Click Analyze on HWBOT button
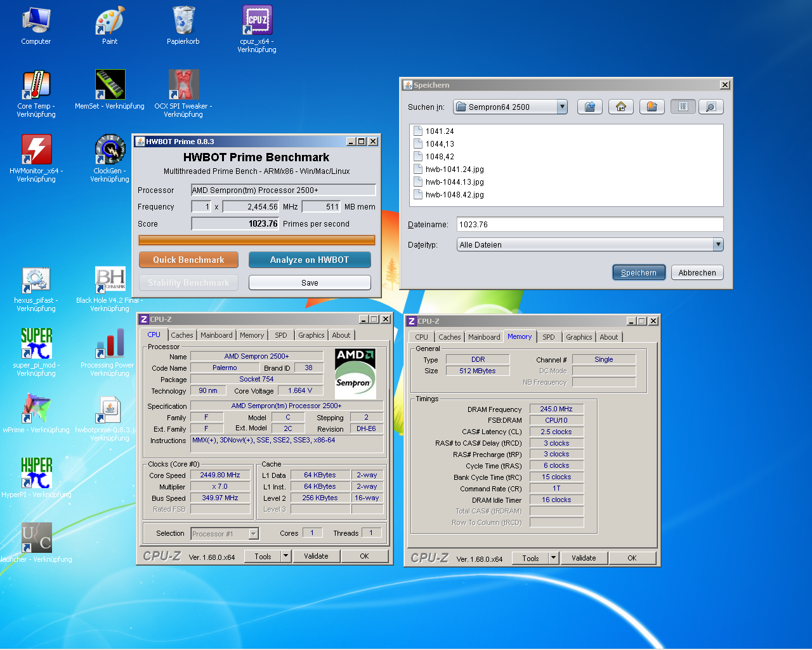This screenshot has height=650, width=812. coord(310,260)
